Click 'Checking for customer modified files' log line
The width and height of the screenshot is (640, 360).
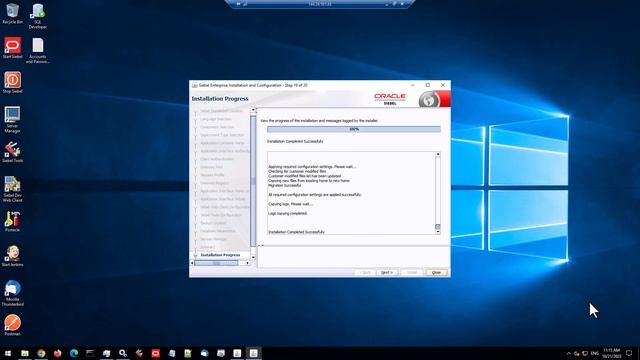point(297,171)
